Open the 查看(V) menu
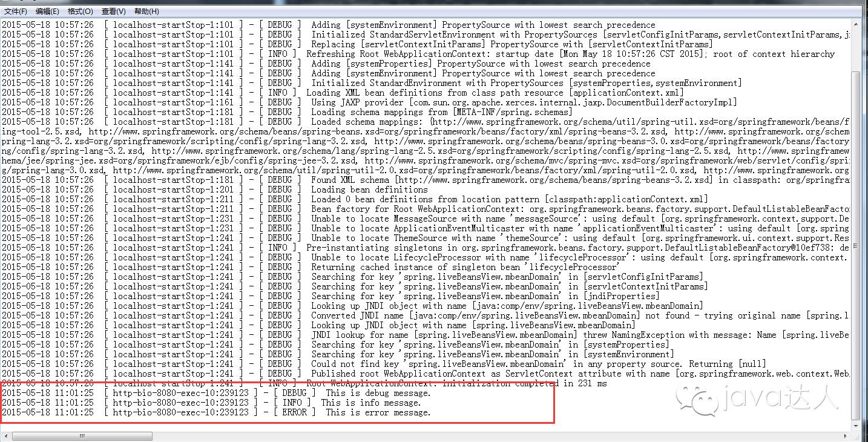This screenshot has width=868, height=442. pyautogui.click(x=113, y=12)
